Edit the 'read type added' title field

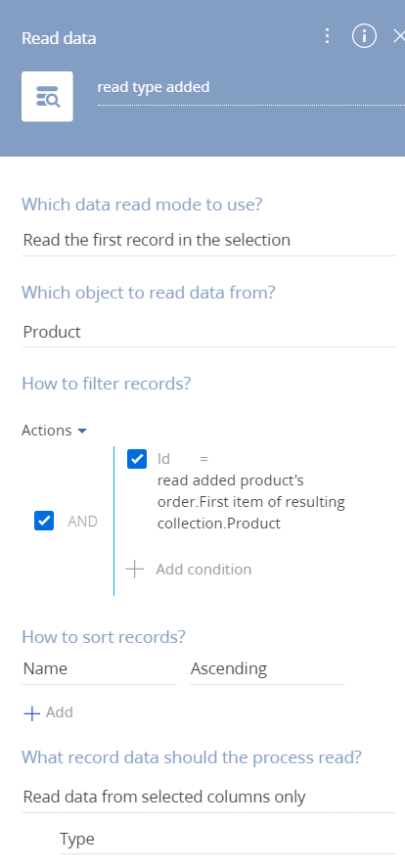[x=251, y=87]
